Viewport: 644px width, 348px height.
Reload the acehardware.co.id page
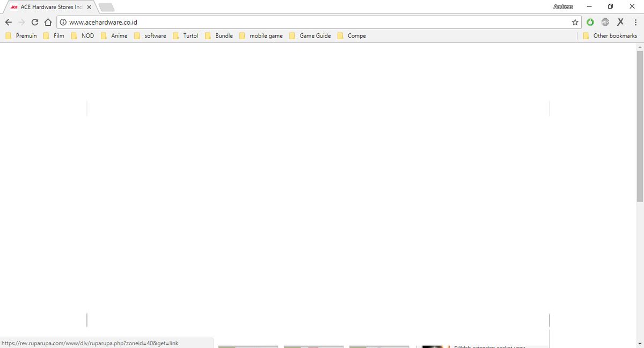pyautogui.click(x=35, y=22)
